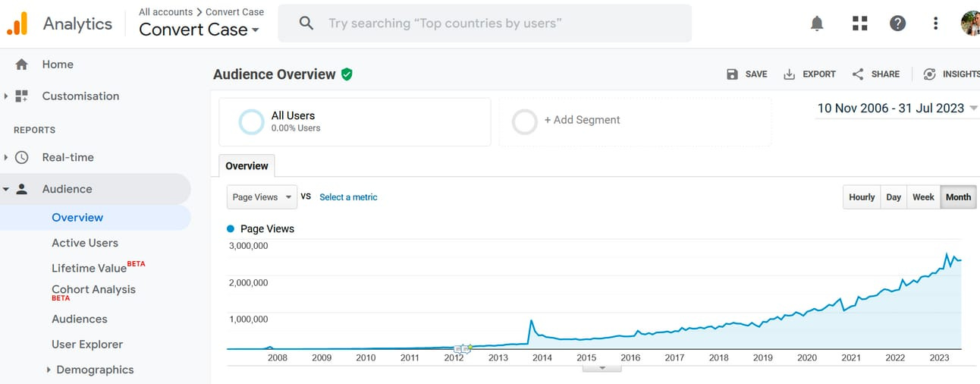This screenshot has width=980, height=384.
Task: Switch chart granularity to Week
Action: click(x=923, y=197)
